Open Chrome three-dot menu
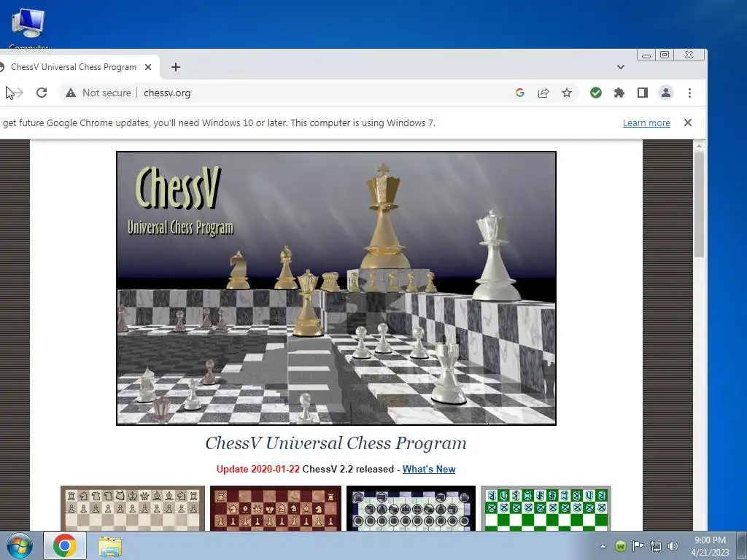Viewport: 747px width, 560px height. click(x=689, y=93)
